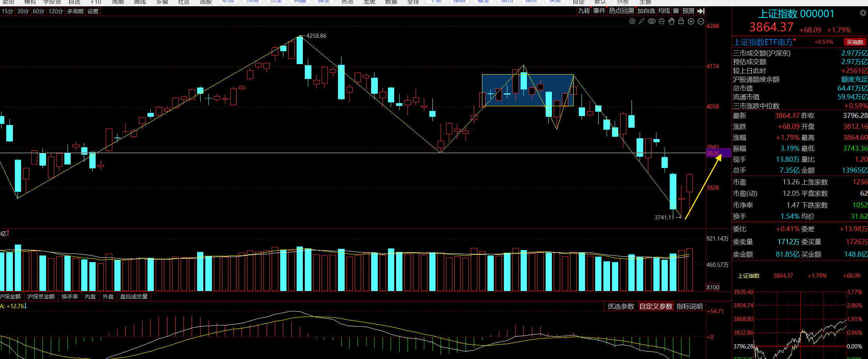
Task: Select the hand pan tool icon
Action: 671,21
